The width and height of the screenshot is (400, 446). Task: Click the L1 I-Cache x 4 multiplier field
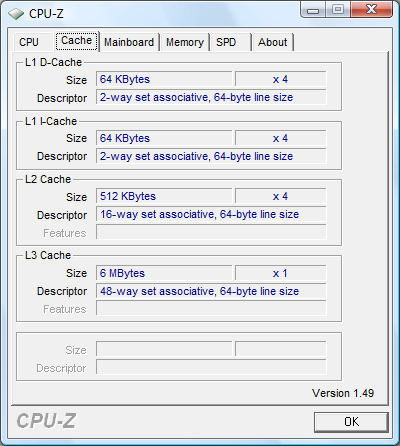280,138
